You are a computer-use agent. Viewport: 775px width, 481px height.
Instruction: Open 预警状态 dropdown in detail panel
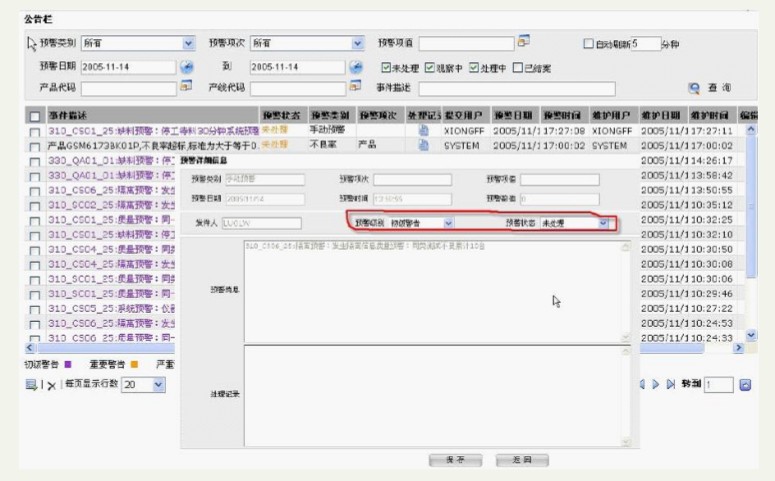coord(603,223)
